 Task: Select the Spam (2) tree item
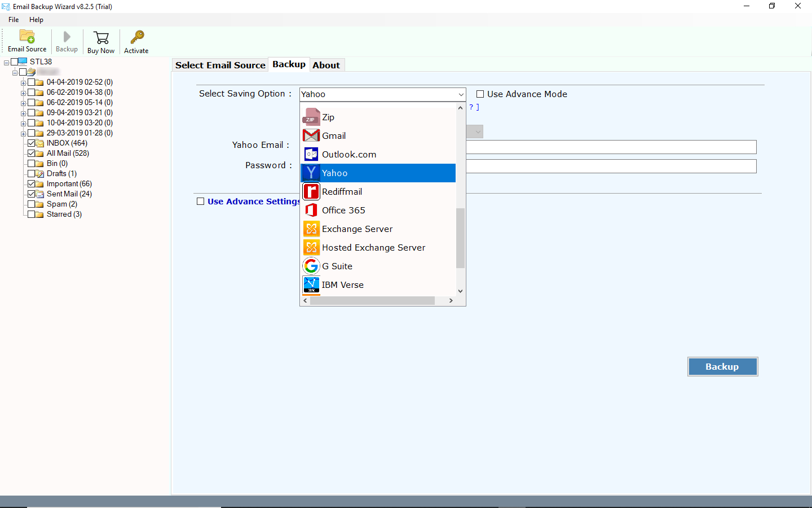(x=62, y=204)
